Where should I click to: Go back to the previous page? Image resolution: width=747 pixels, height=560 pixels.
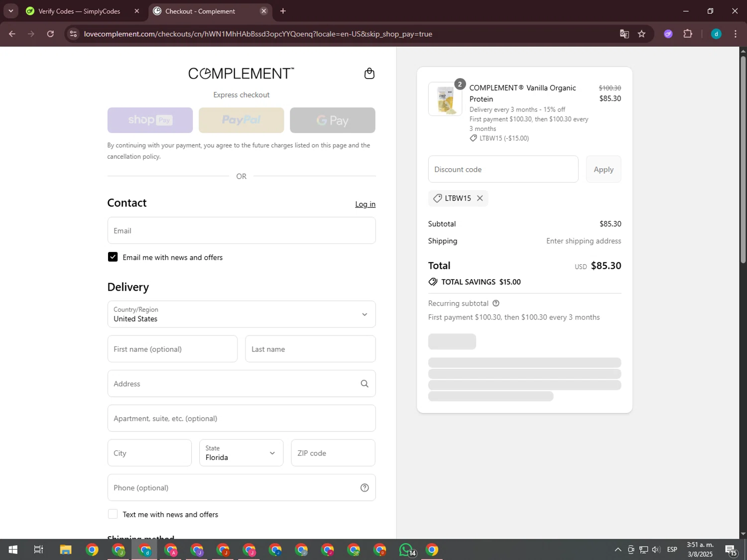tap(12, 34)
